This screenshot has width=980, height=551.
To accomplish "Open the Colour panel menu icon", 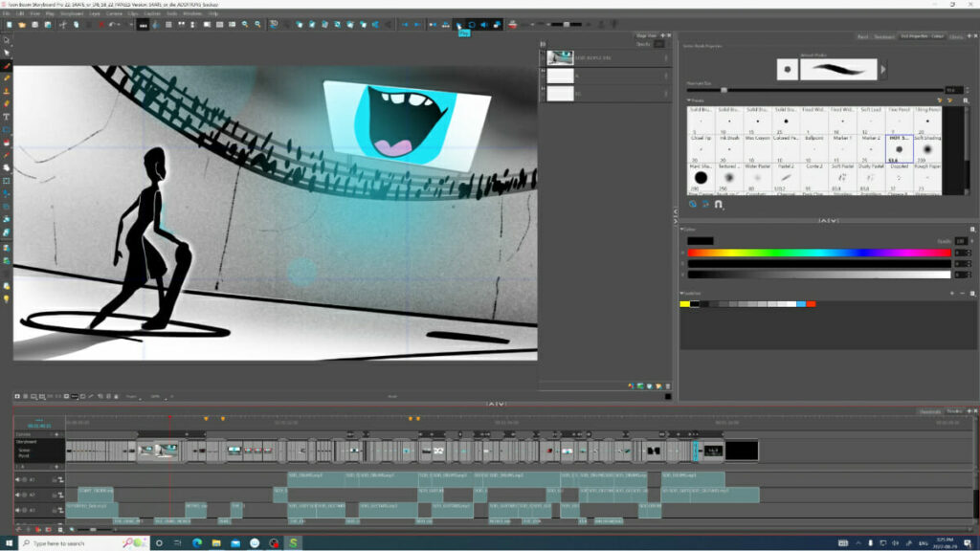I will click(x=972, y=230).
